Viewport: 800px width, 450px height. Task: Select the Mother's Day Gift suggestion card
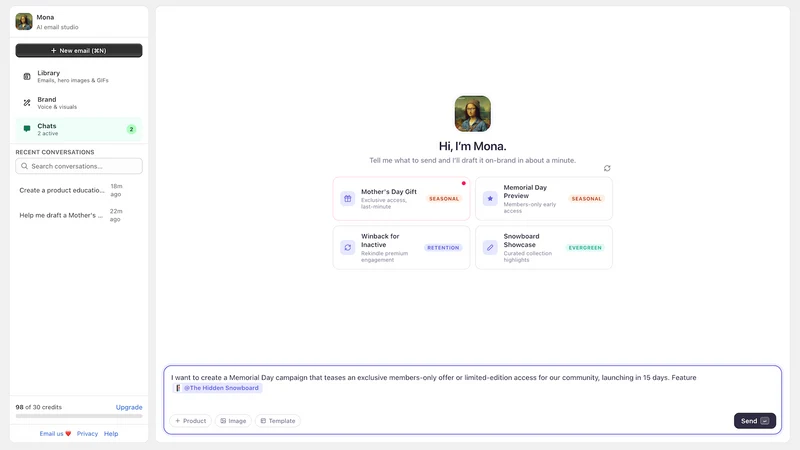(x=401, y=198)
